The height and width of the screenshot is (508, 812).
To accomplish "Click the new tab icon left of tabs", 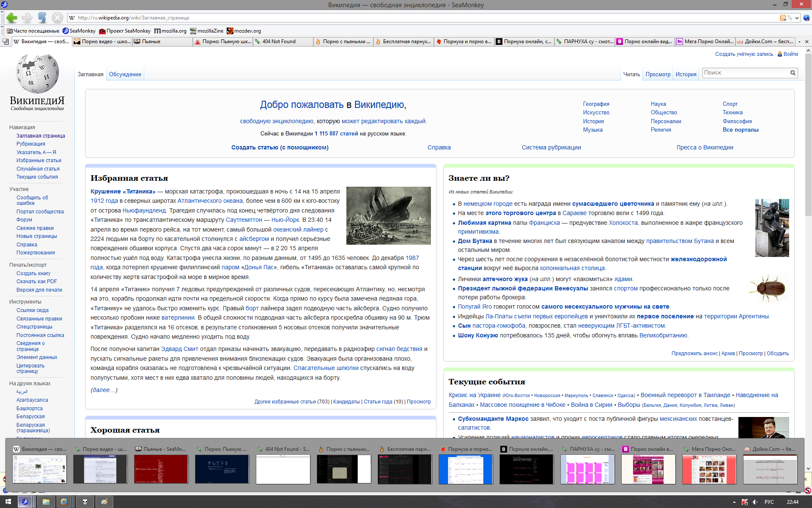I will point(5,41).
